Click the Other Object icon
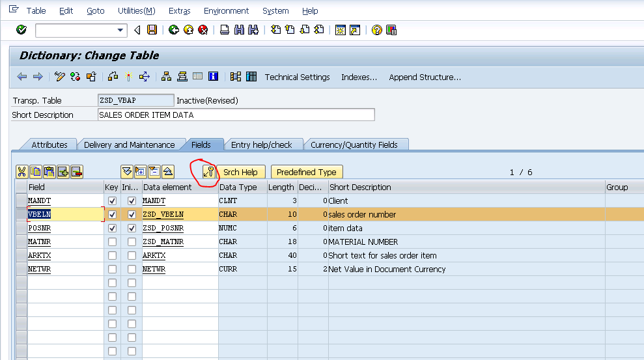 click(x=91, y=77)
